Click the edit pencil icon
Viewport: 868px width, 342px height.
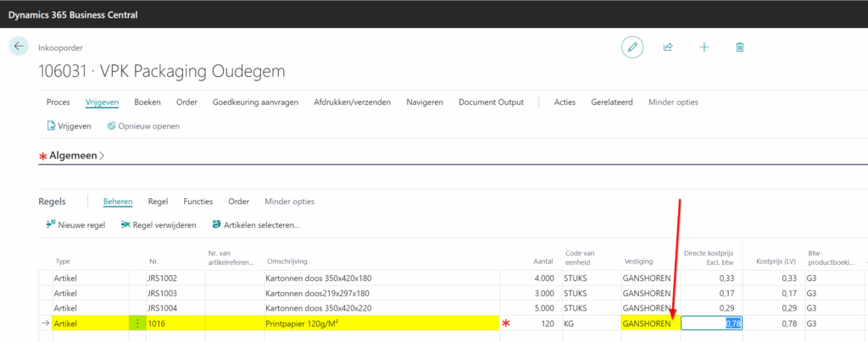(632, 47)
